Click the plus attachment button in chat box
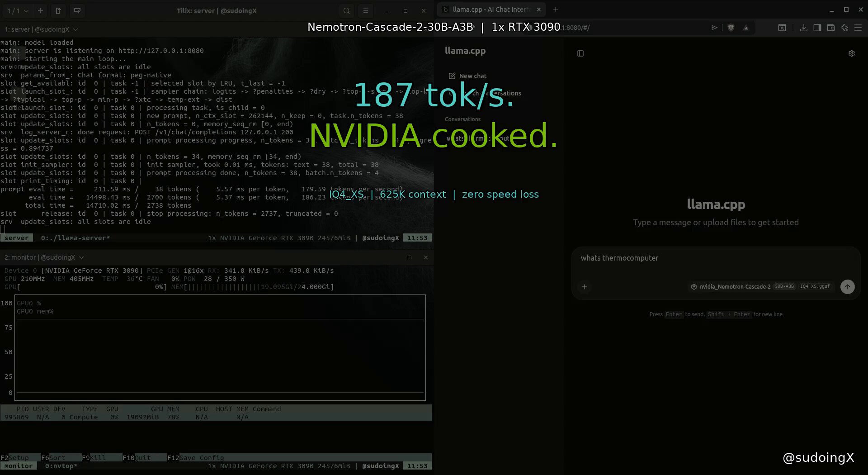868x475 pixels. pos(585,287)
